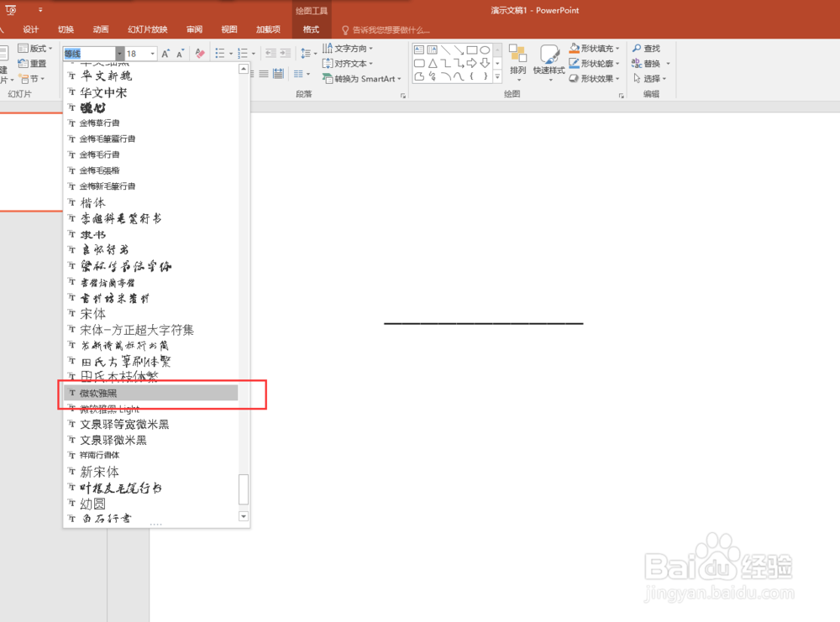Choose 新宋体 font in list
The width and height of the screenshot is (840, 622).
(x=150, y=472)
